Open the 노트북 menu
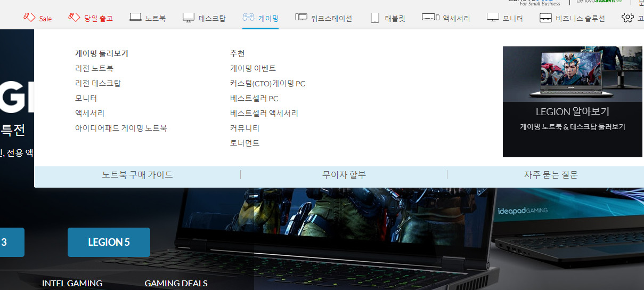Image resolution: width=644 pixels, height=290 pixels. pyautogui.click(x=156, y=19)
